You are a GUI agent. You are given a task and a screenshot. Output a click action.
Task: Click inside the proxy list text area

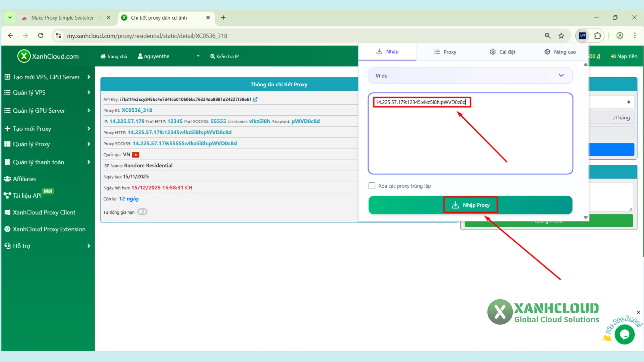(x=470, y=138)
